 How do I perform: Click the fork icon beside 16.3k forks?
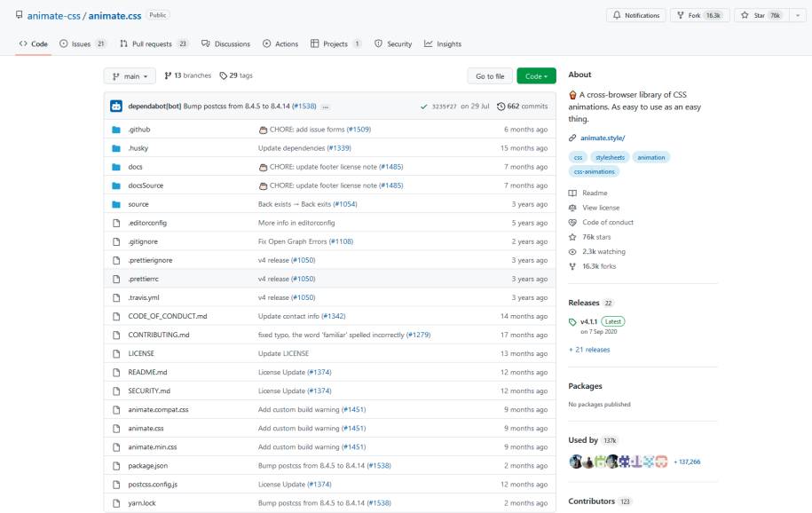click(572, 266)
